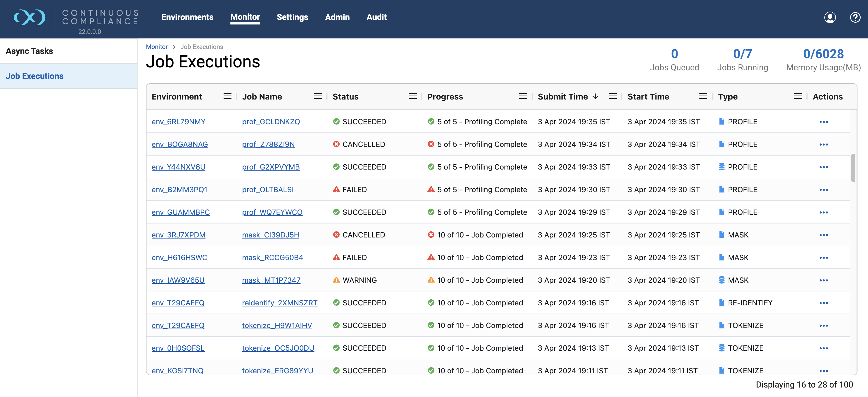868x397 pixels.
Task: Open environment link env_BOGA8NAG
Action: (x=180, y=144)
